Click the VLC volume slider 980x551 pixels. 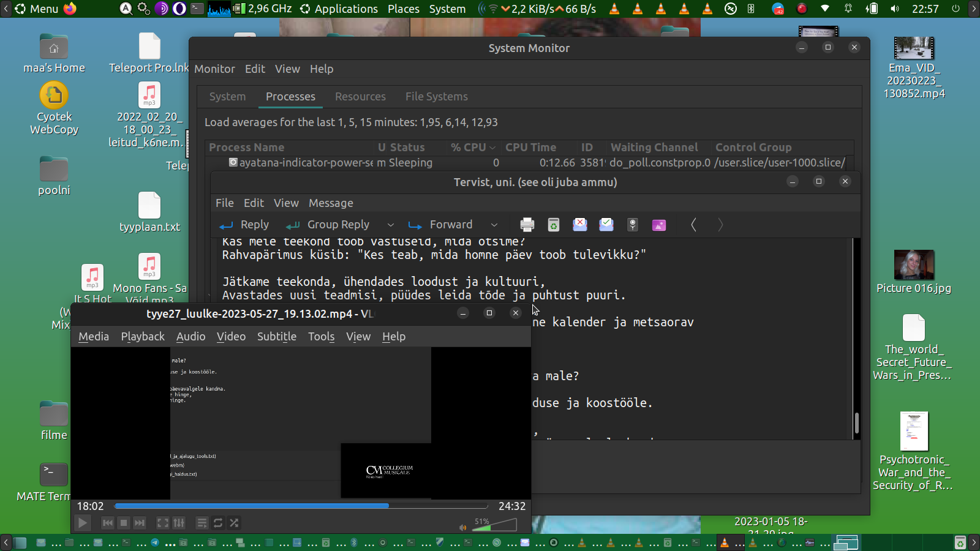click(x=496, y=525)
